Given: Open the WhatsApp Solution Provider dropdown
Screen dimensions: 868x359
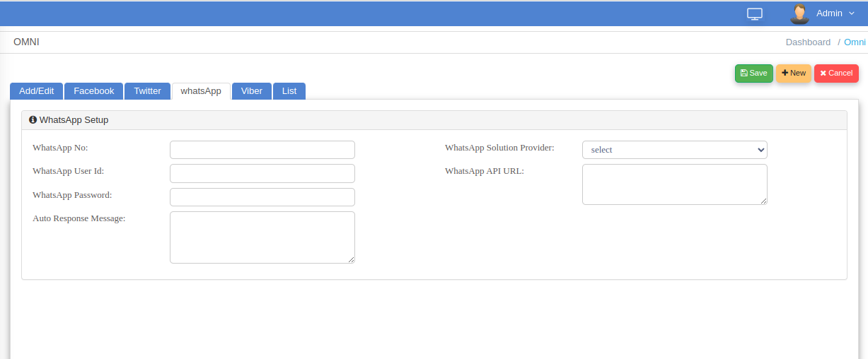Looking at the screenshot, I should [x=674, y=150].
